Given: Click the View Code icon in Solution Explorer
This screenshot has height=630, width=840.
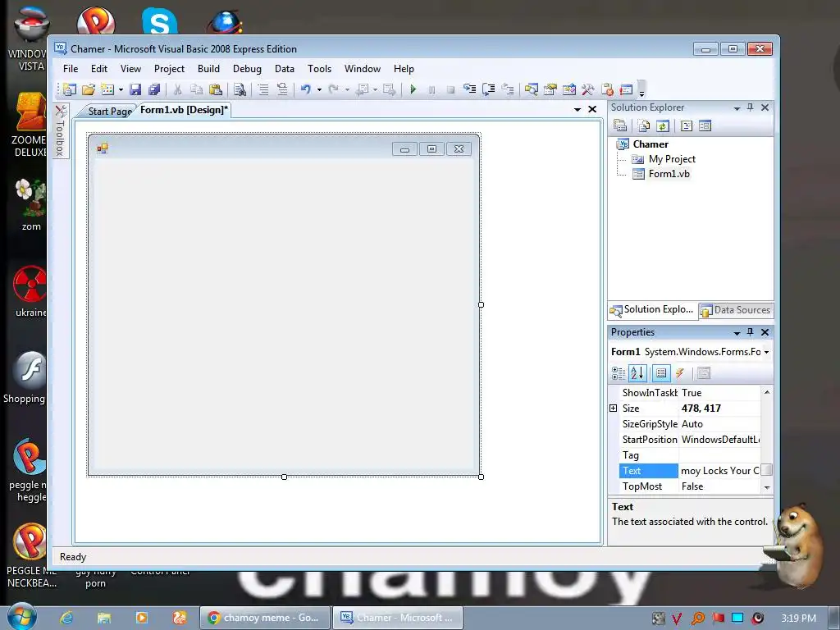Looking at the screenshot, I should point(687,126).
